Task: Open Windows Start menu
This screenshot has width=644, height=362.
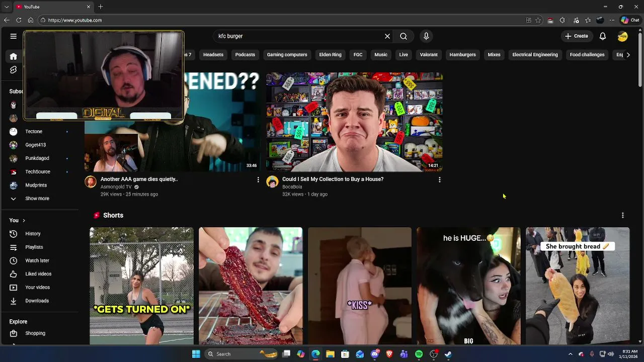Action: (196, 354)
